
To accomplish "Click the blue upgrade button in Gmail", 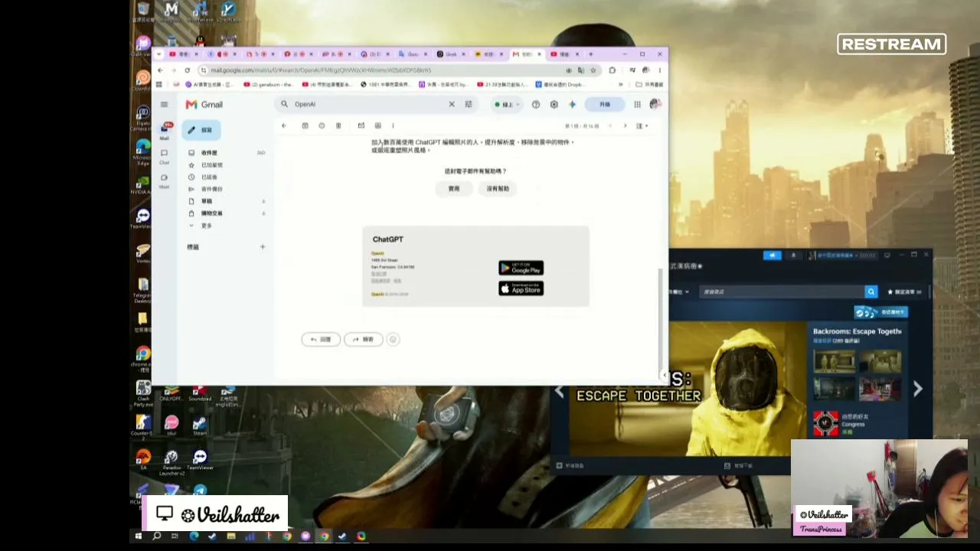I will [605, 104].
